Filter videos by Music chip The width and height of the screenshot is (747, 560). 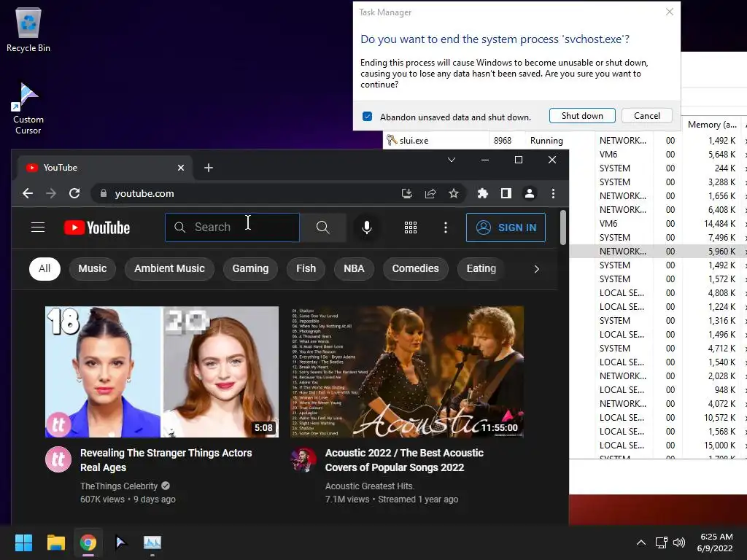pos(93,268)
